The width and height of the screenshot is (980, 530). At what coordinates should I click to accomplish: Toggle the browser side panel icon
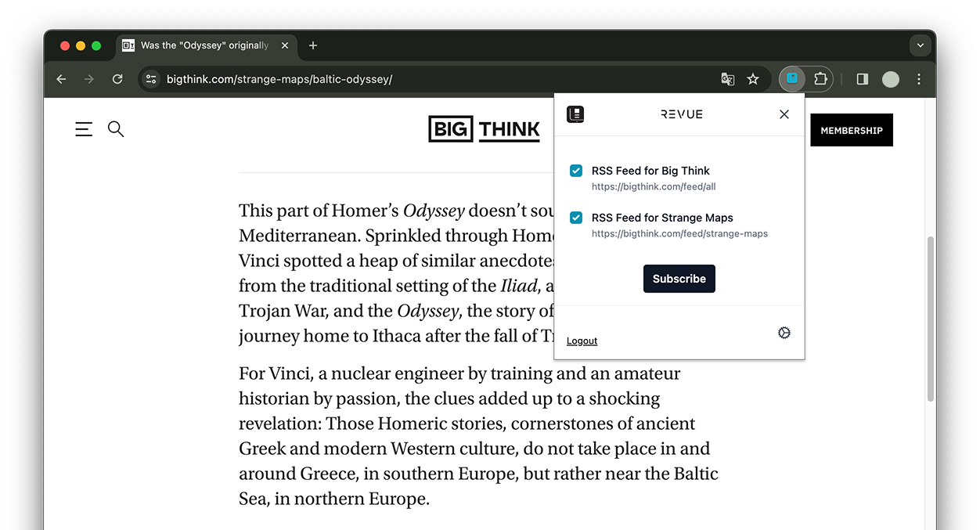(x=862, y=79)
